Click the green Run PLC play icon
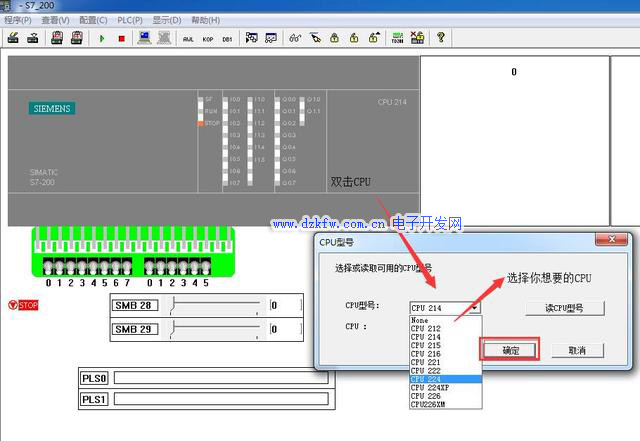Viewport: 640px width, 441px height. click(101, 38)
